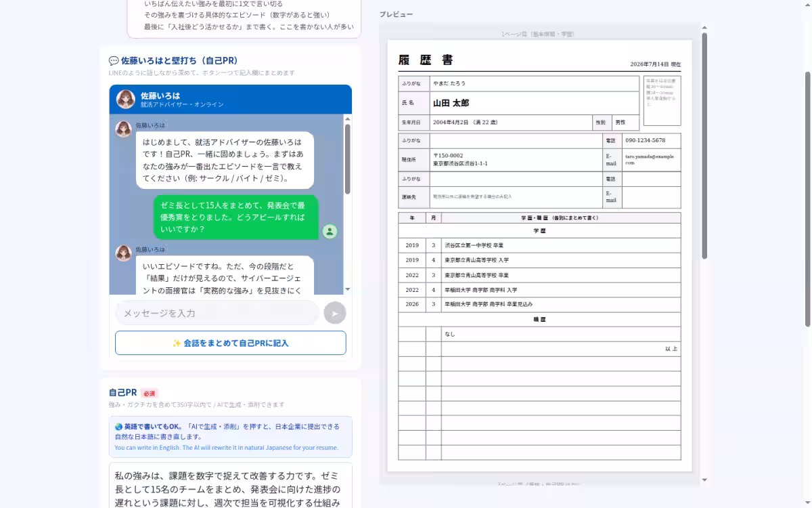
Task: Click the send message arrow button
Action: coord(335,313)
